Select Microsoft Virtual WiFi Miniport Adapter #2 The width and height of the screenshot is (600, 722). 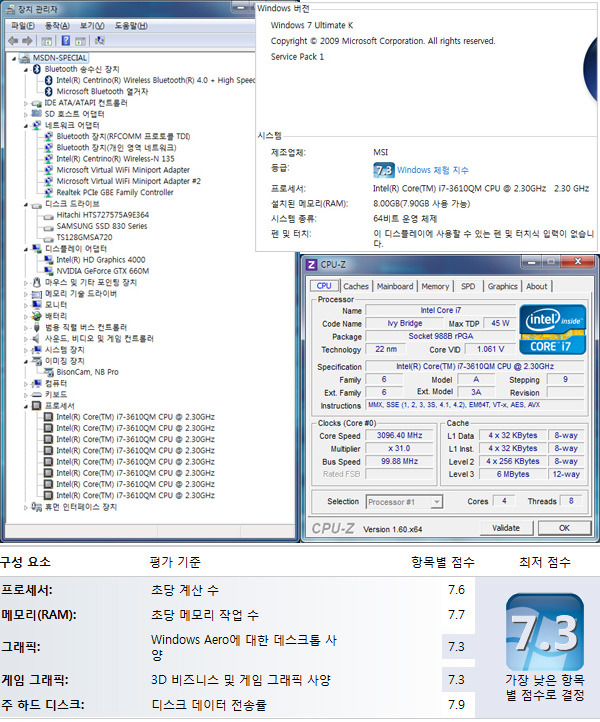tap(128, 181)
